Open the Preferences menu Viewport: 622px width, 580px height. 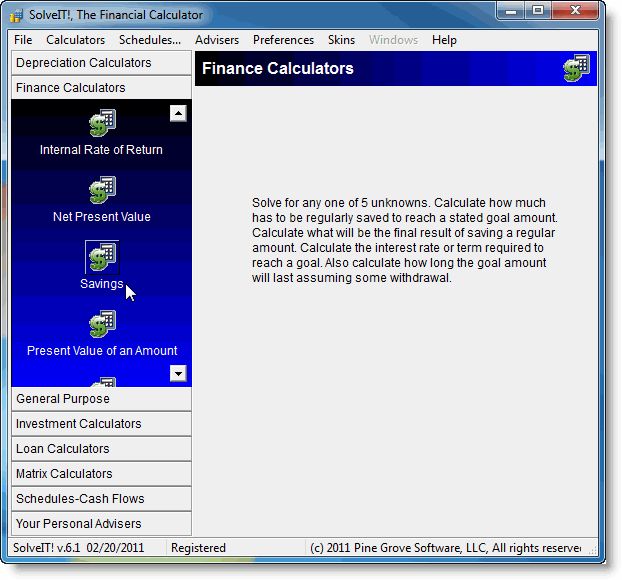[x=283, y=40]
